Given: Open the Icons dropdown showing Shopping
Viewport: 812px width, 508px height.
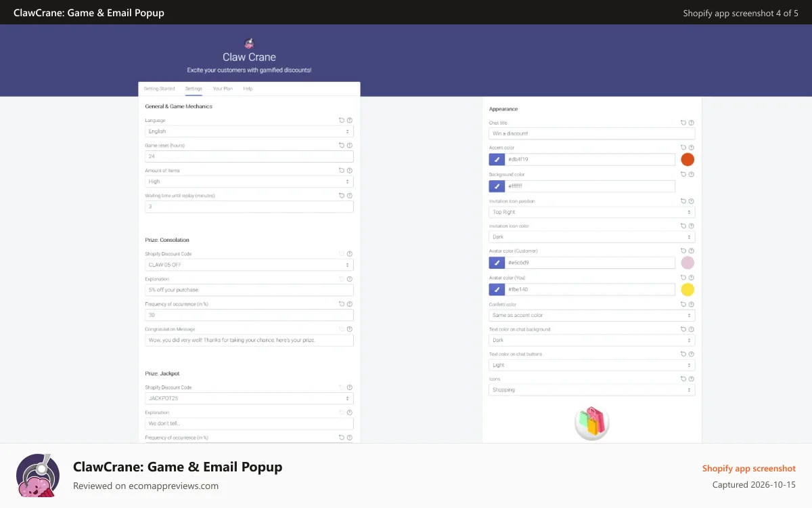Looking at the screenshot, I should [x=592, y=389].
